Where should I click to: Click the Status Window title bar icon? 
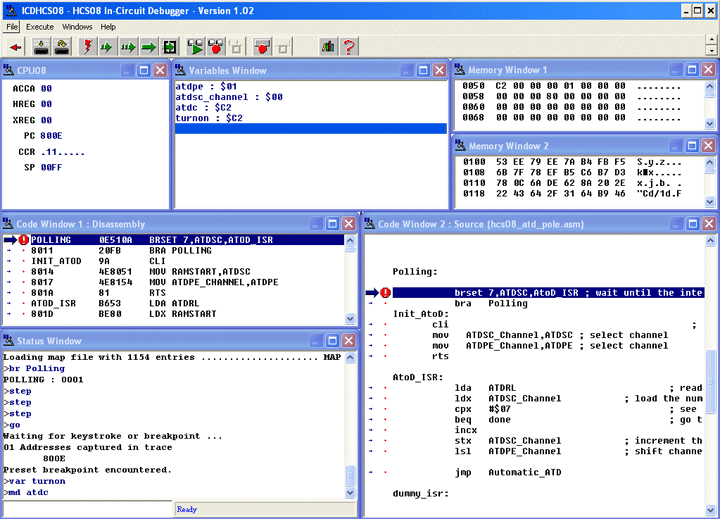9,340
